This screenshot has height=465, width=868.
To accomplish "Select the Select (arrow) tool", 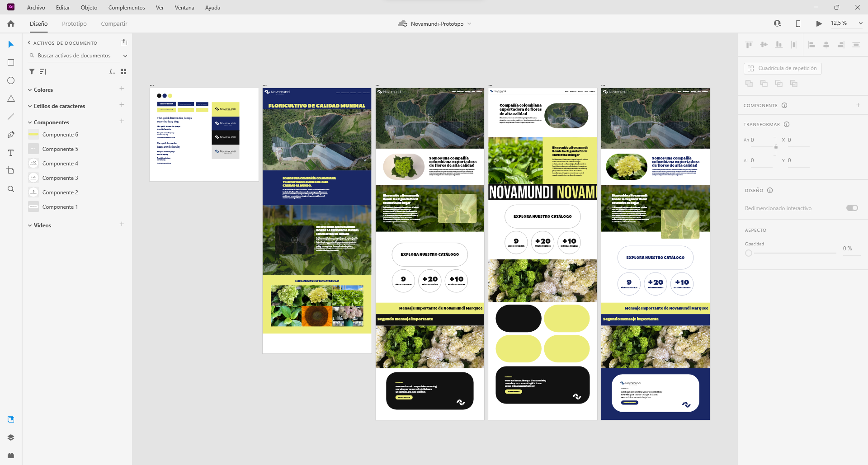I will [x=11, y=44].
